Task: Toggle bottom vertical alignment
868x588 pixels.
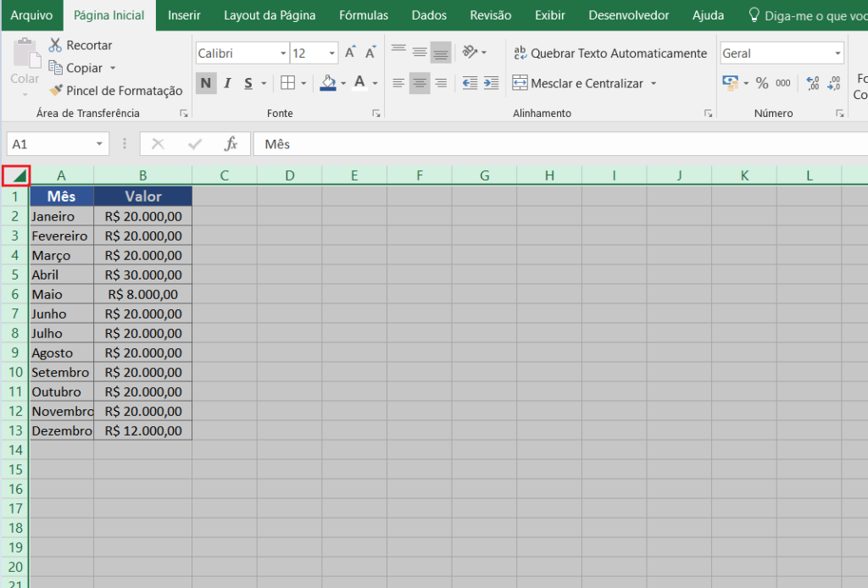Action: click(x=441, y=53)
